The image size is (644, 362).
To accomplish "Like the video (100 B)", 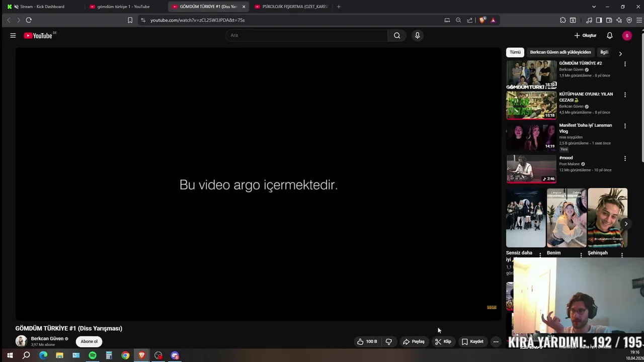I will click(367, 341).
